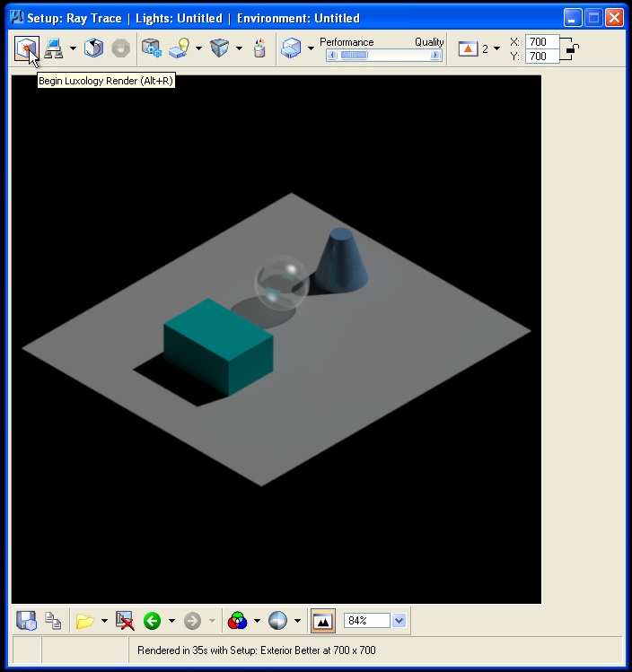Click the 84% zoom field
This screenshot has width=632, height=672.
click(x=367, y=621)
